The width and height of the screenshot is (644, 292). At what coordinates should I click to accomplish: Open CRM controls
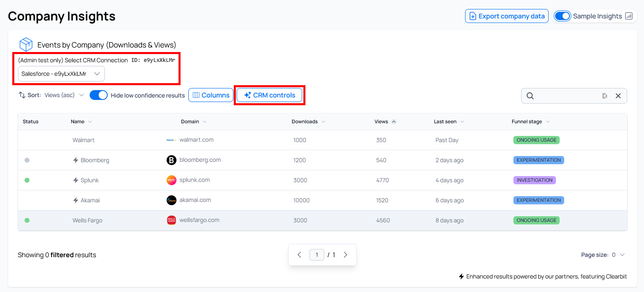[x=269, y=95]
